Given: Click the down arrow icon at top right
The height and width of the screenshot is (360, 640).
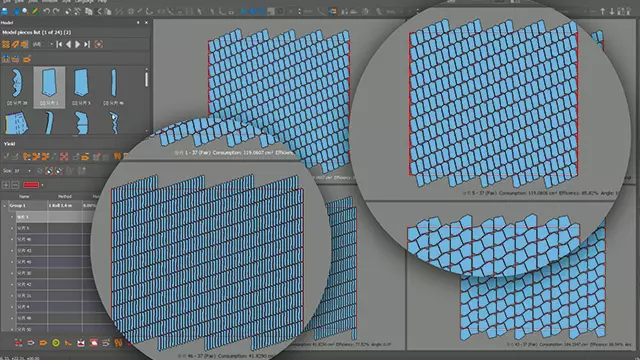Looking at the screenshot, I should (612, 11).
